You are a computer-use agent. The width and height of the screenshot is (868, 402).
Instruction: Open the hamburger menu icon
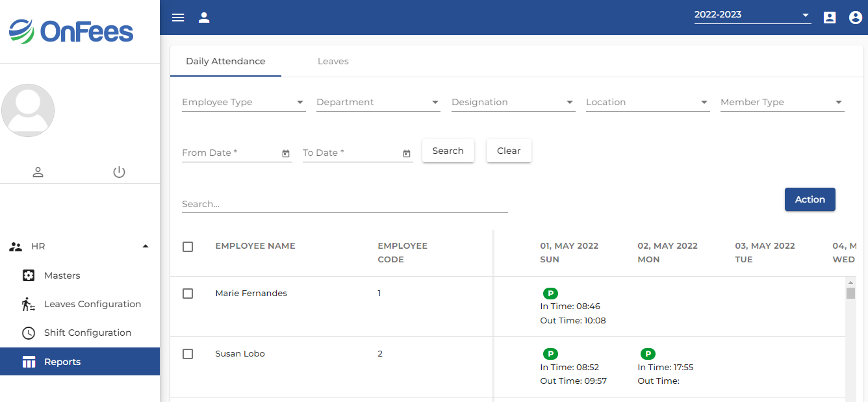tap(178, 18)
